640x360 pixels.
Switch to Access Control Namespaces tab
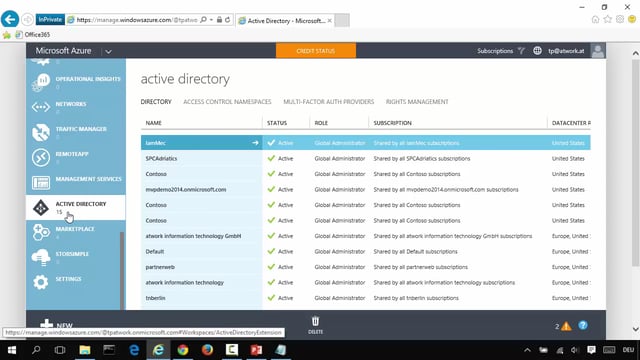tap(227, 102)
